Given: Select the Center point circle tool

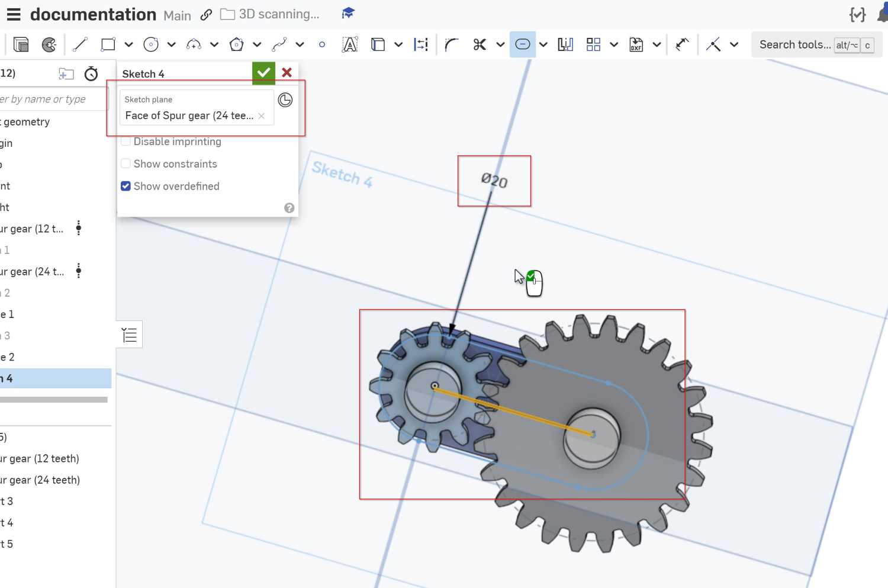Looking at the screenshot, I should click(151, 44).
